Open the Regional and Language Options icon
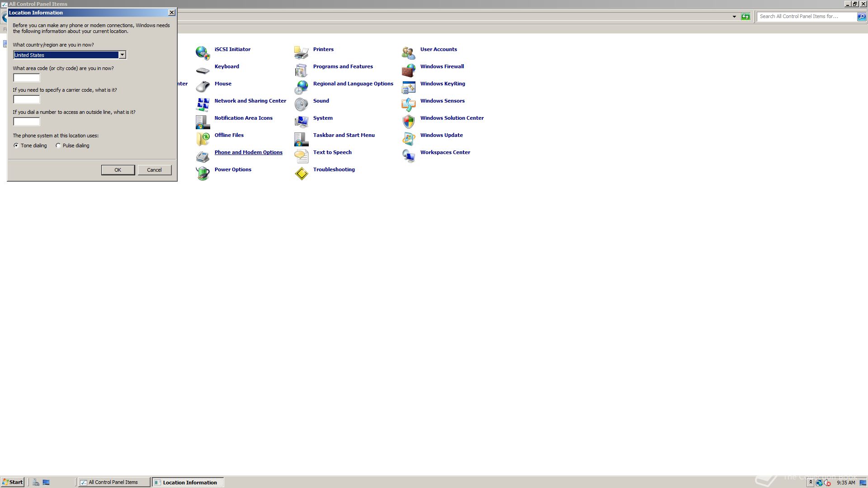The image size is (868, 488). click(x=301, y=87)
